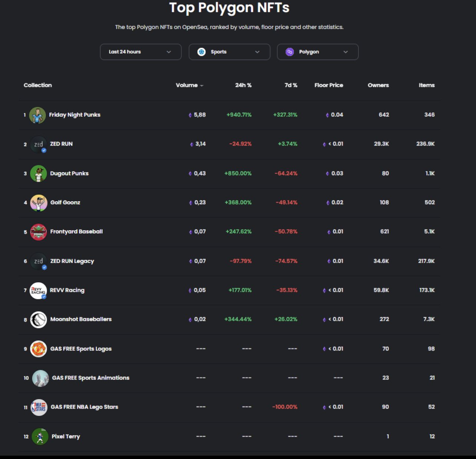Click the Moonshot Baseballers collection name

(81, 319)
